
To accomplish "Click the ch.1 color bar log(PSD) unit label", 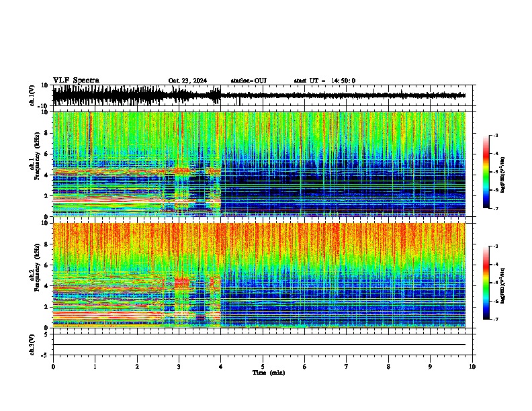I will (x=502, y=175).
